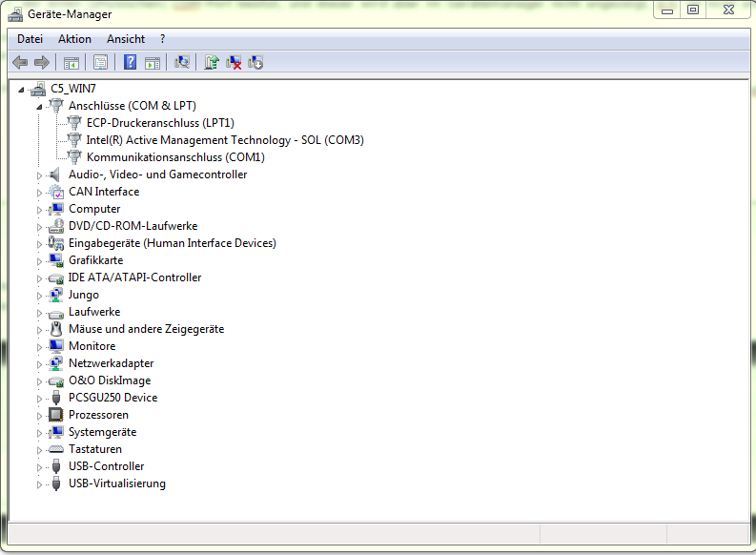The width and height of the screenshot is (756, 555).
Task: Select the 'Computer' category label
Action: [94, 209]
